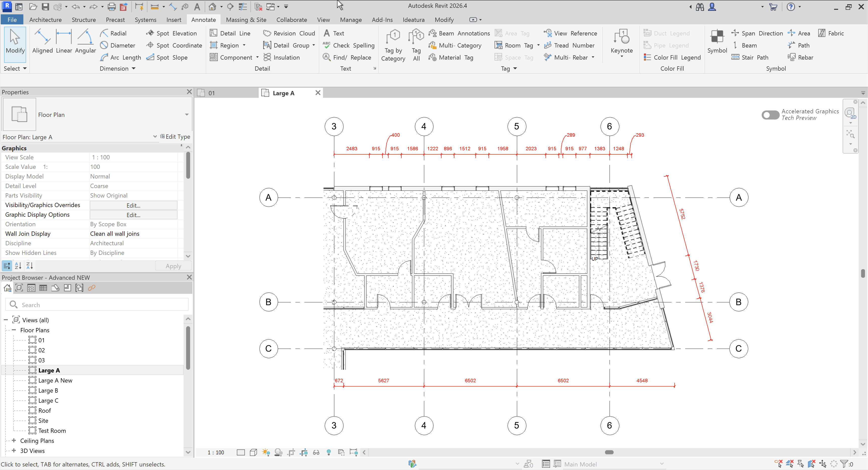The height and width of the screenshot is (470, 868).
Task: Click the Tag All tool
Action: pos(416,45)
